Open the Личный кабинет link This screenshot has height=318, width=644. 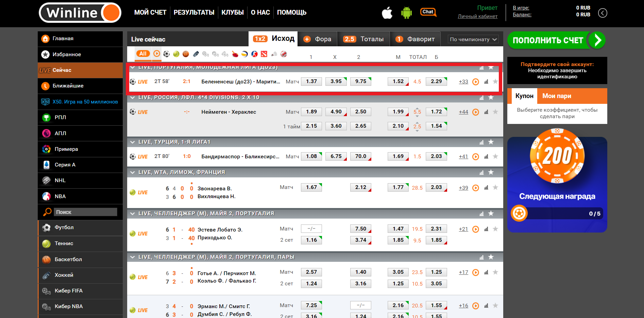(477, 16)
